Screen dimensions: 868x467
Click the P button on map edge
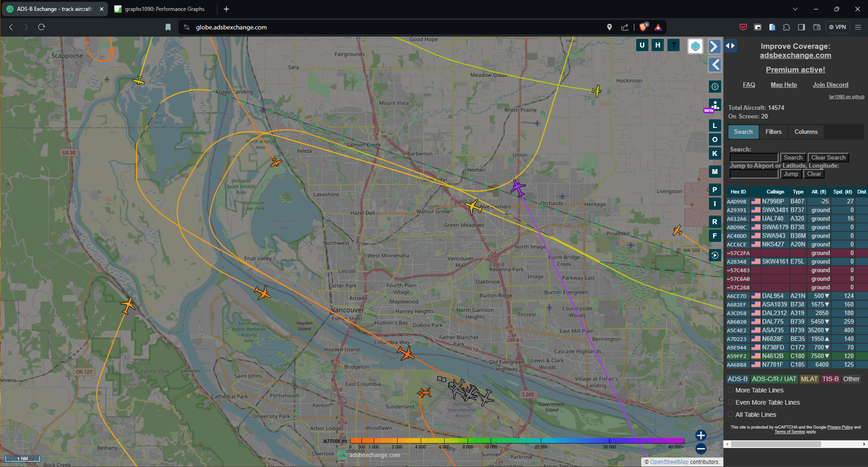pos(715,190)
